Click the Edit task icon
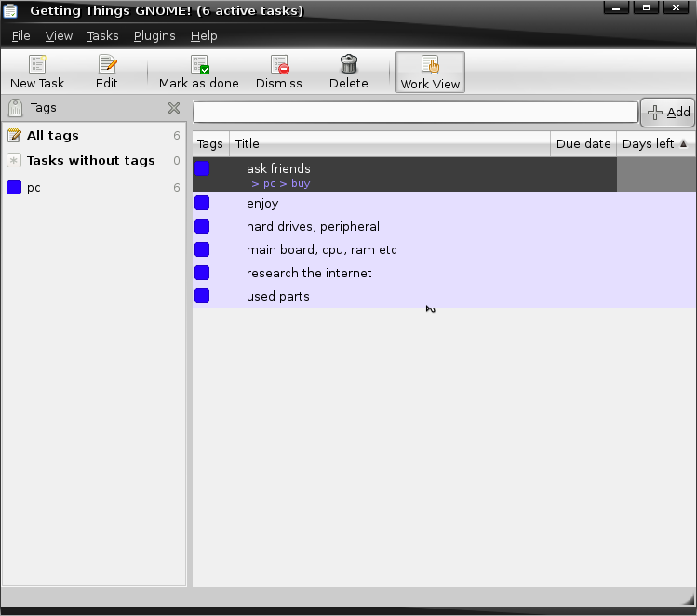The image size is (697, 616). pos(107,65)
